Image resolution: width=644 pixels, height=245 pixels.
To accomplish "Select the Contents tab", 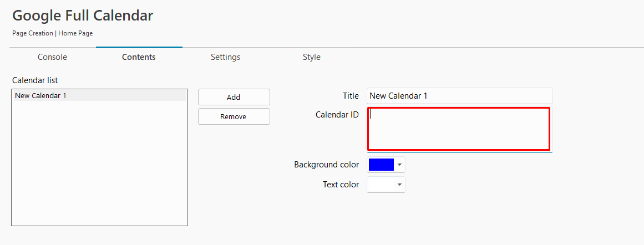I will [139, 57].
